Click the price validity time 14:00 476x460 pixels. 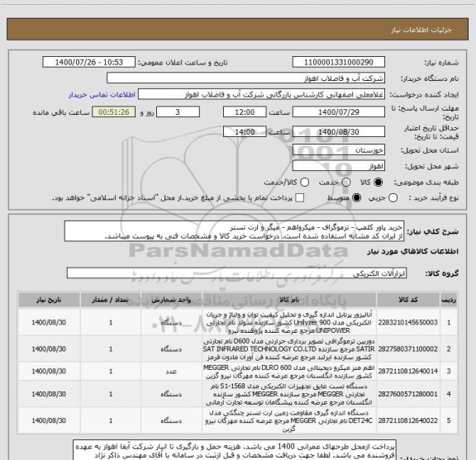coord(245,131)
